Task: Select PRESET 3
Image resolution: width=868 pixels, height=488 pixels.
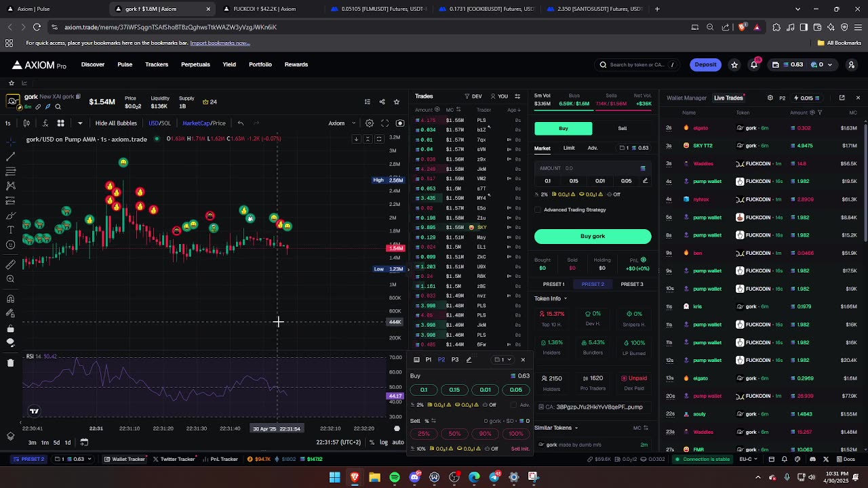Action: (631, 285)
